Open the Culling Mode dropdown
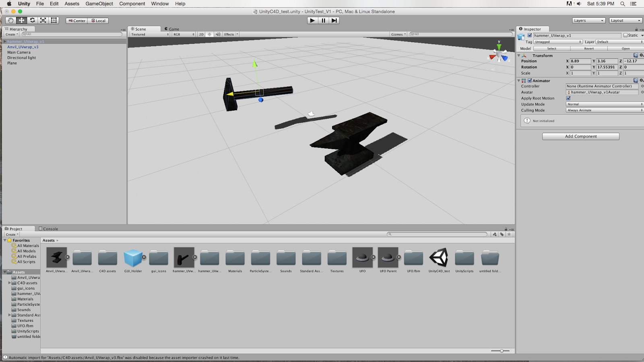 point(605,110)
